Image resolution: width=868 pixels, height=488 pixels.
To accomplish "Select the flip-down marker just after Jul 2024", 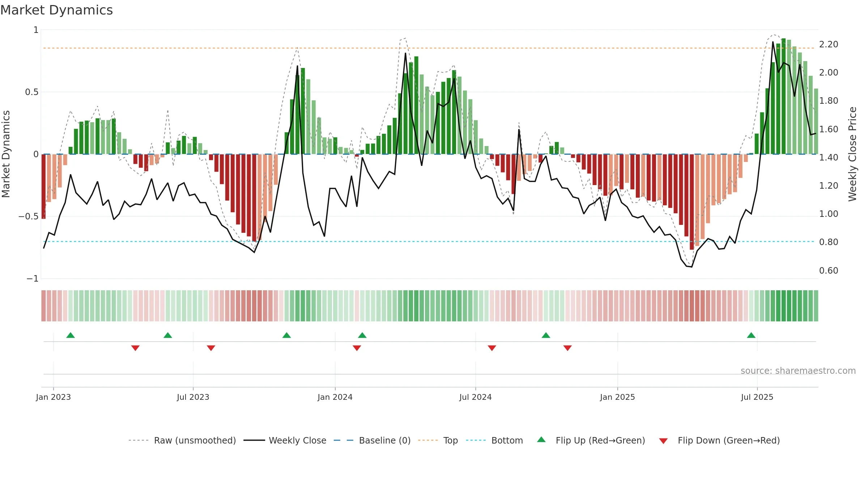I will point(492,348).
